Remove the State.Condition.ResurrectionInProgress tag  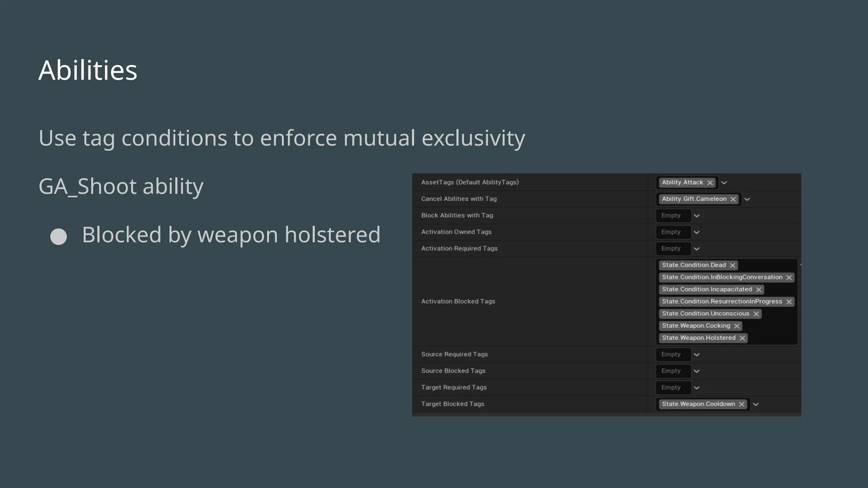789,302
